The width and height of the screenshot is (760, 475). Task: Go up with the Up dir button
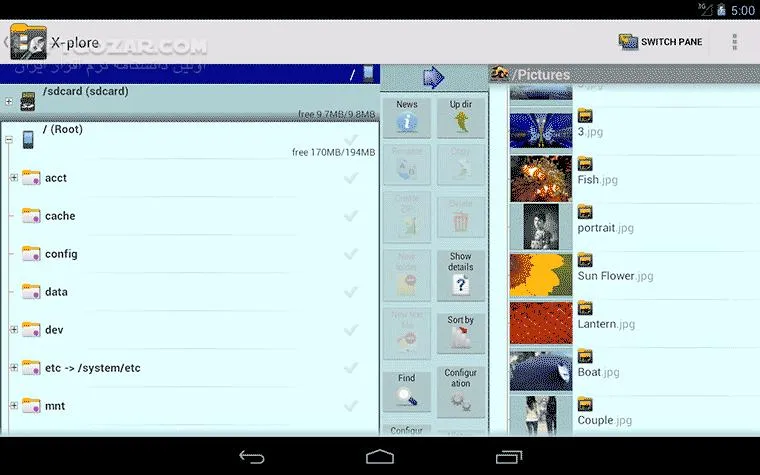460,117
